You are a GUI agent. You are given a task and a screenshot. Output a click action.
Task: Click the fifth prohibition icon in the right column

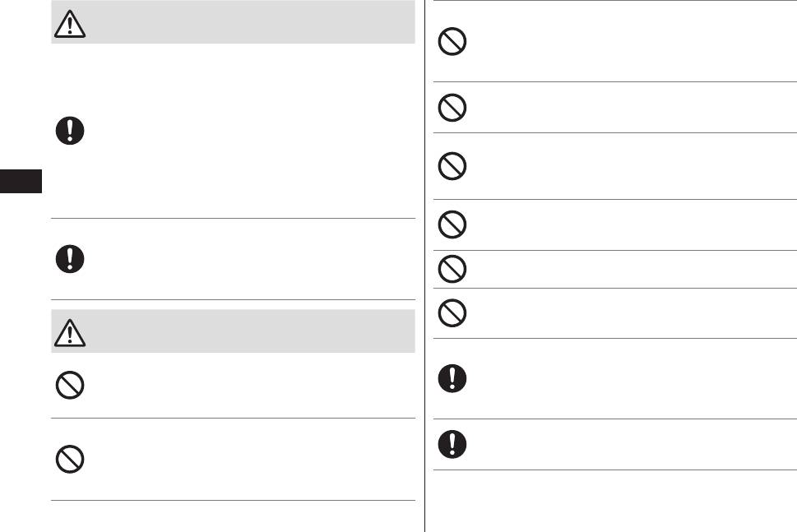[453, 269]
